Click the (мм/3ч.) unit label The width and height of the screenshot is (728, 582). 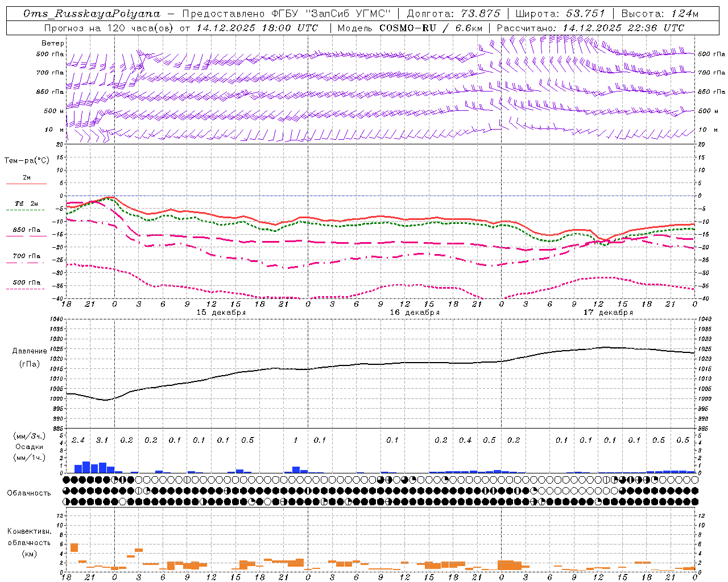click(30, 436)
